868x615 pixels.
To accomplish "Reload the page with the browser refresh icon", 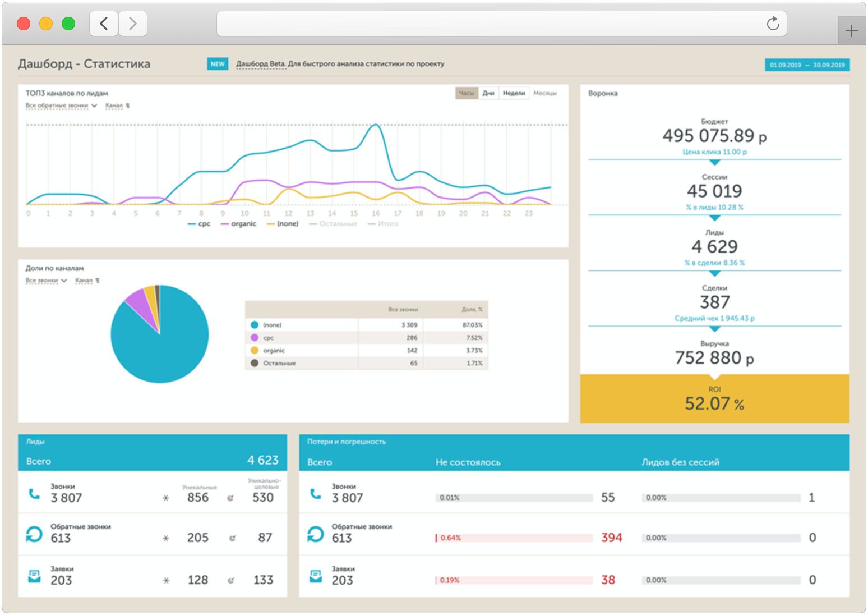I will [773, 24].
